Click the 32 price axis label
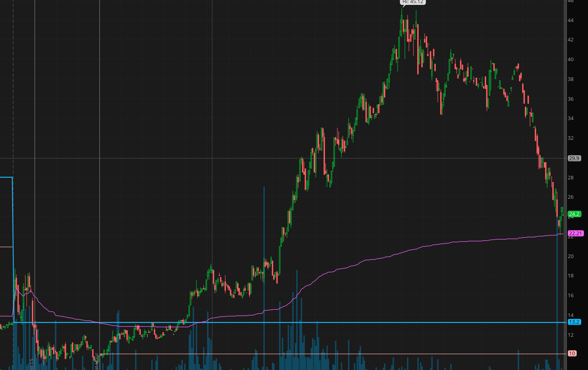The width and height of the screenshot is (588, 370). point(570,138)
